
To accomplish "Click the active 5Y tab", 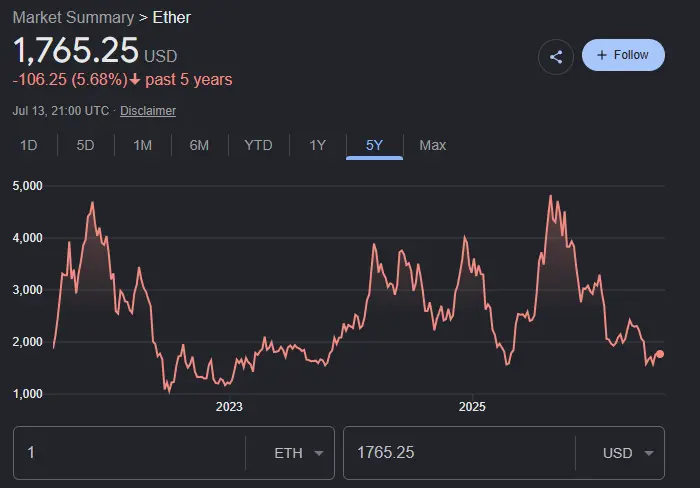I will click(x=374, y=145).
